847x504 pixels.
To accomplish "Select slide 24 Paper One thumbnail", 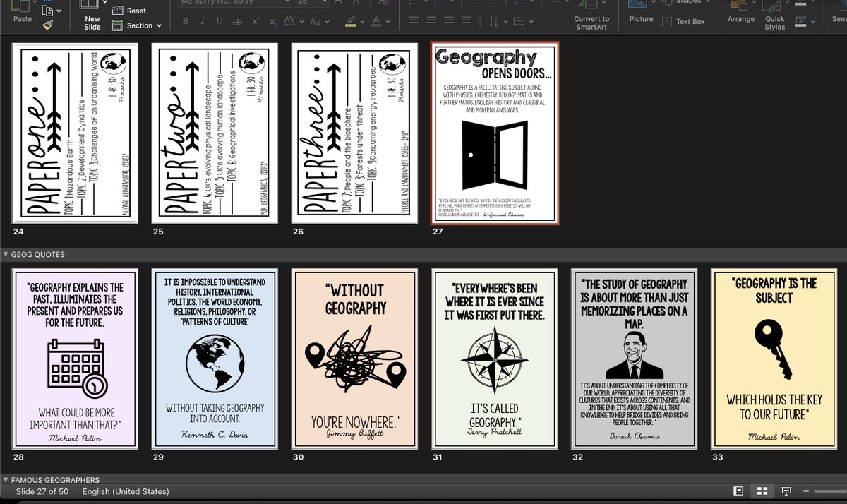I will [x=75, y=133].
